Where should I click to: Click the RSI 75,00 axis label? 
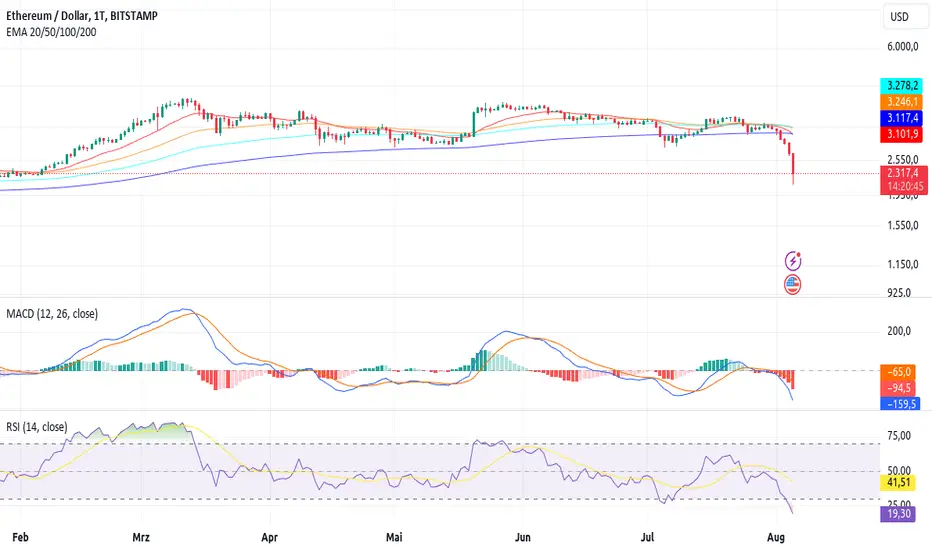pos(899,436)
